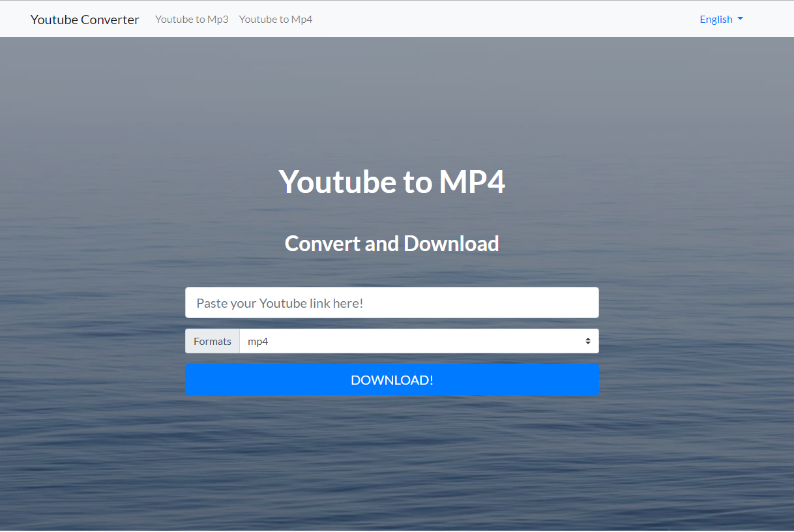Click the Formats label
The image size is (794, 532).
click(x=212, y=340)
